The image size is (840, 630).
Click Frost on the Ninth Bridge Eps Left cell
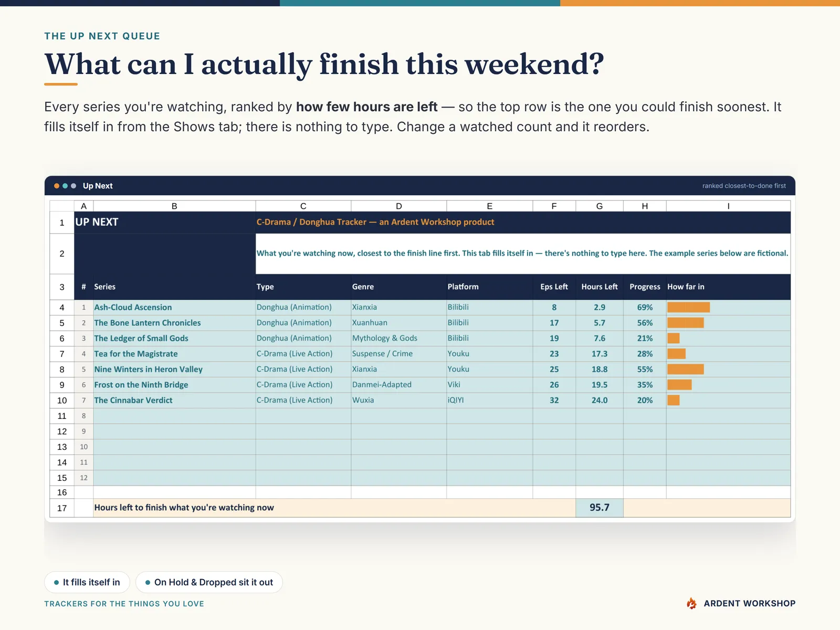click(x=554, y=385)
